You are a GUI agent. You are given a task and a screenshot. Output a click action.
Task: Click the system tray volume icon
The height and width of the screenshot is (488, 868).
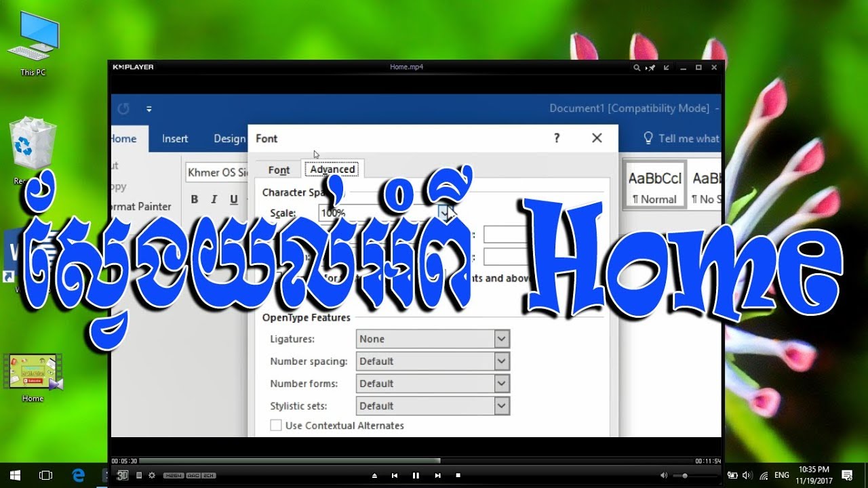(x=747, y=476)
